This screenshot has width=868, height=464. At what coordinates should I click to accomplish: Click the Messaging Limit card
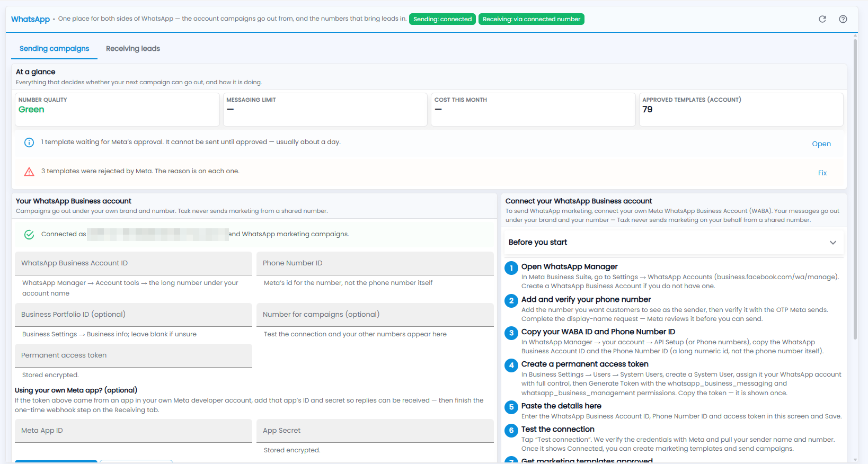(x=325, y=110)
